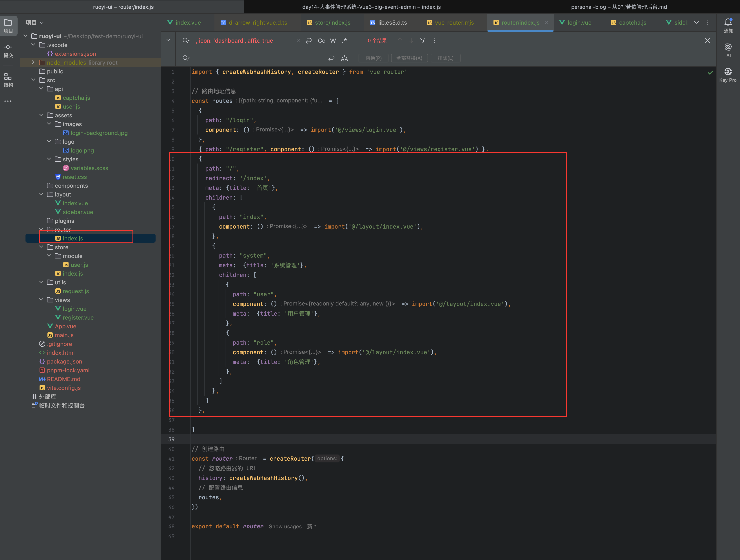740x560 pixels.
Task: Clear the search field text
Action: (299, 40)
